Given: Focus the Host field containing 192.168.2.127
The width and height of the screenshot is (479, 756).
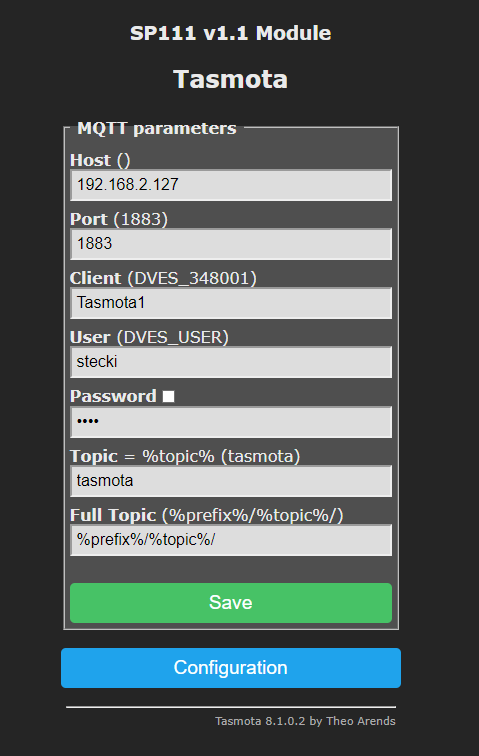Looking at the screenshot, I should (231, 185).
